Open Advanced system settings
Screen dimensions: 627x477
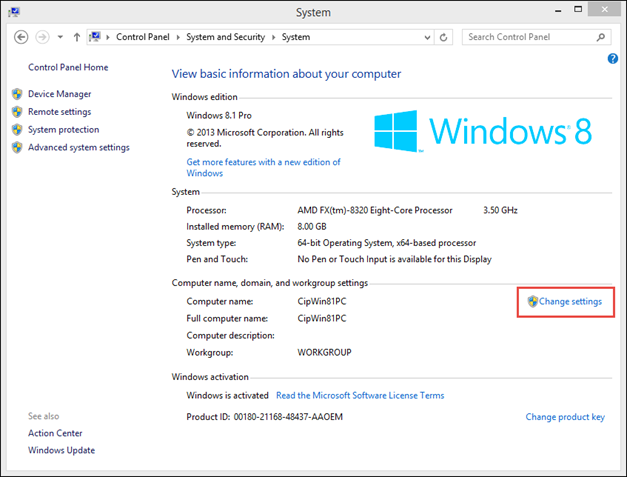79,148
